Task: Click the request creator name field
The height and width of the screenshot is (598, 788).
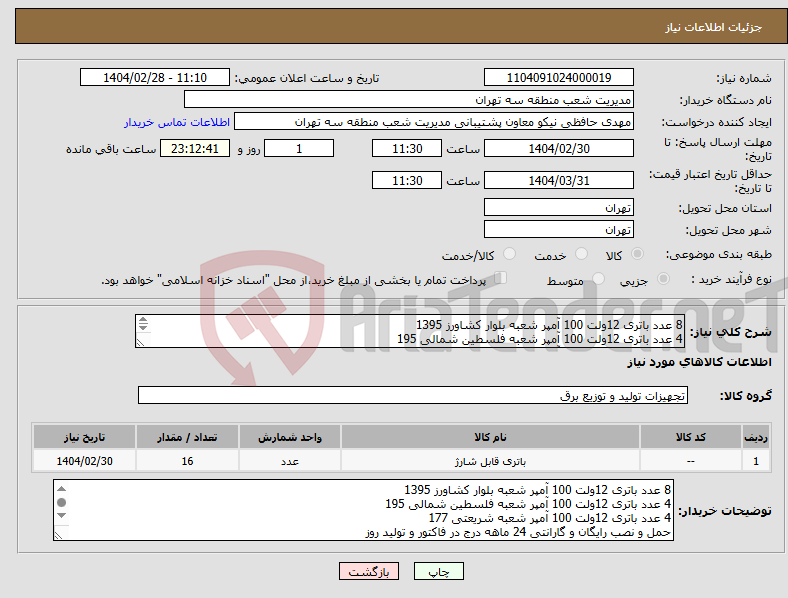Action: (434, 122)
